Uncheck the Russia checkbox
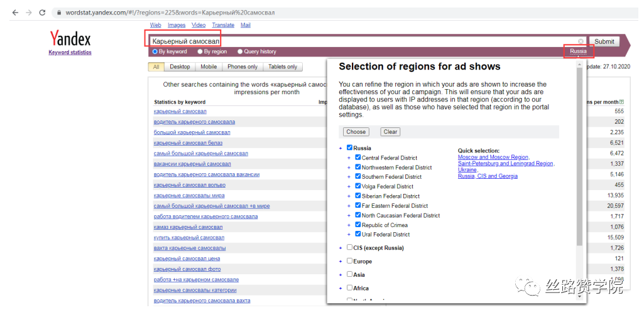Viewport: 644px width, 315px height. coord(349,147)
